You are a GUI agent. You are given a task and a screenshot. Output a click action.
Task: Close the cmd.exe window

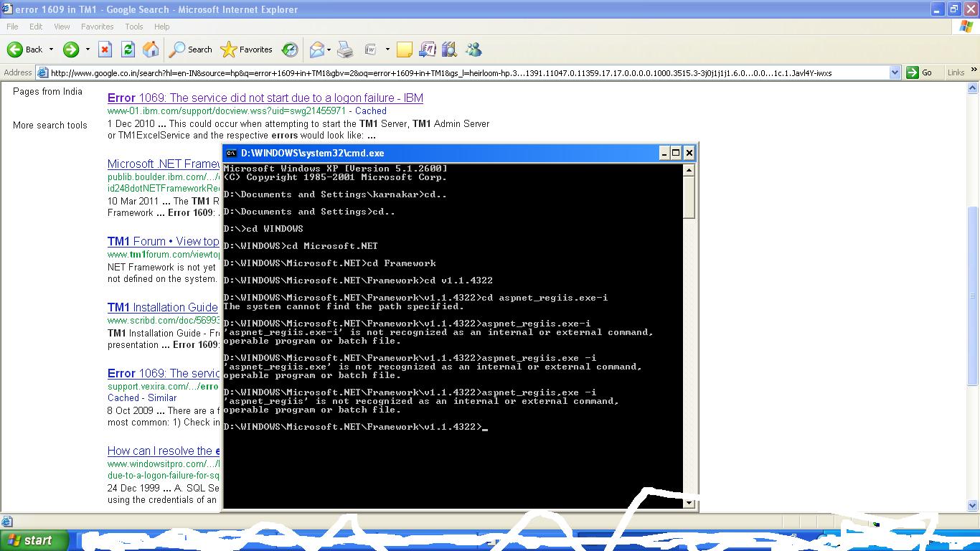(x=689, y=153)
